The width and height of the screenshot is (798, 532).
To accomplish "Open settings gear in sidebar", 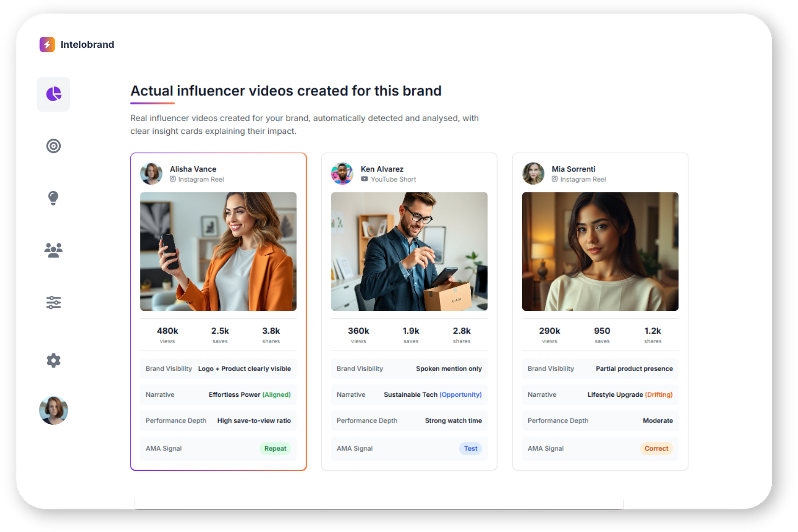I will coord(53,360).
